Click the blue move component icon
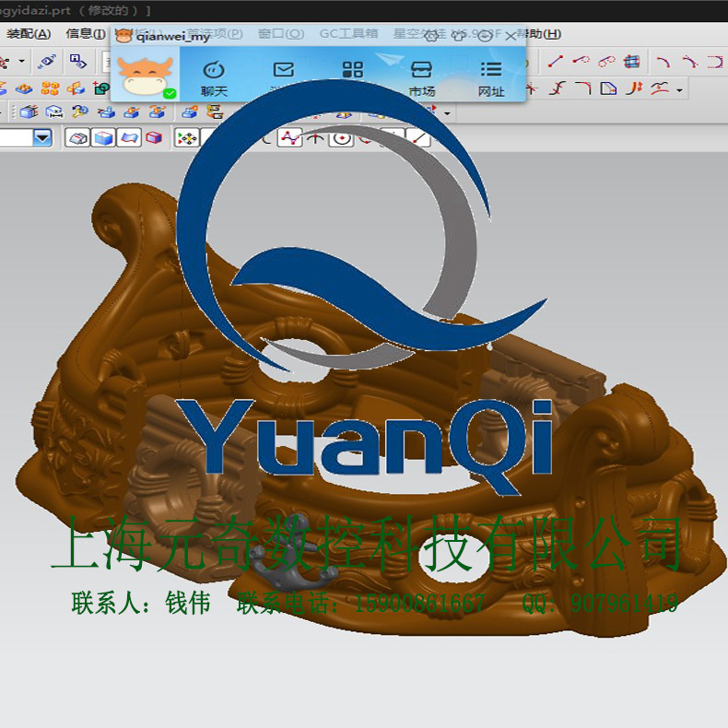728x728 pixels. pyautogui.click(x=48, y=62)
